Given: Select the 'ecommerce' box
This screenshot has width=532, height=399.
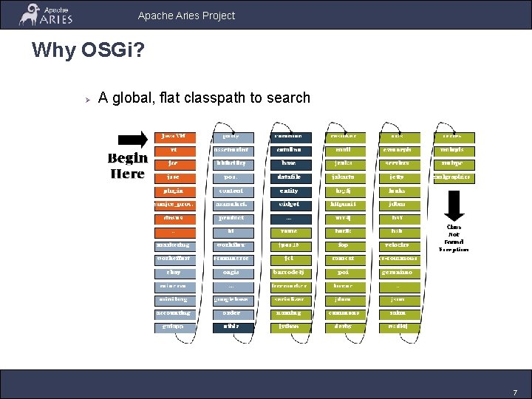Looking at the screenshot, I should (233, 260).
